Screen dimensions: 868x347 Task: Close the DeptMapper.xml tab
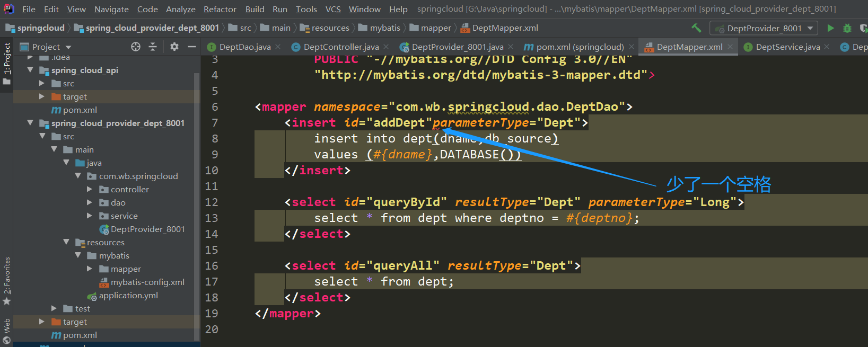(x=730, y=47)
